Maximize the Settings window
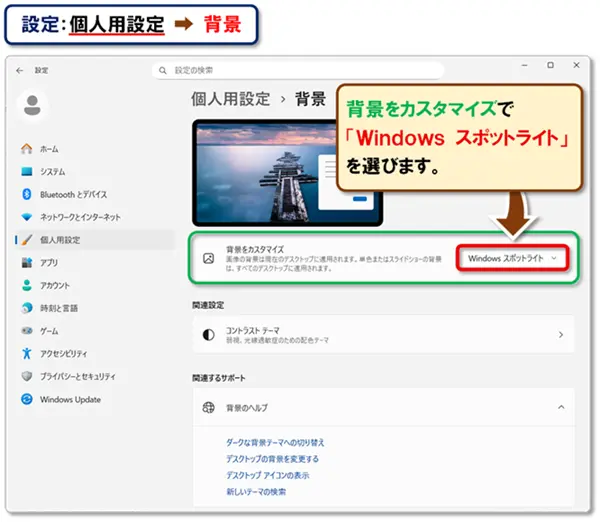Screen dimensions: 600x522 (x=550, y=65)
